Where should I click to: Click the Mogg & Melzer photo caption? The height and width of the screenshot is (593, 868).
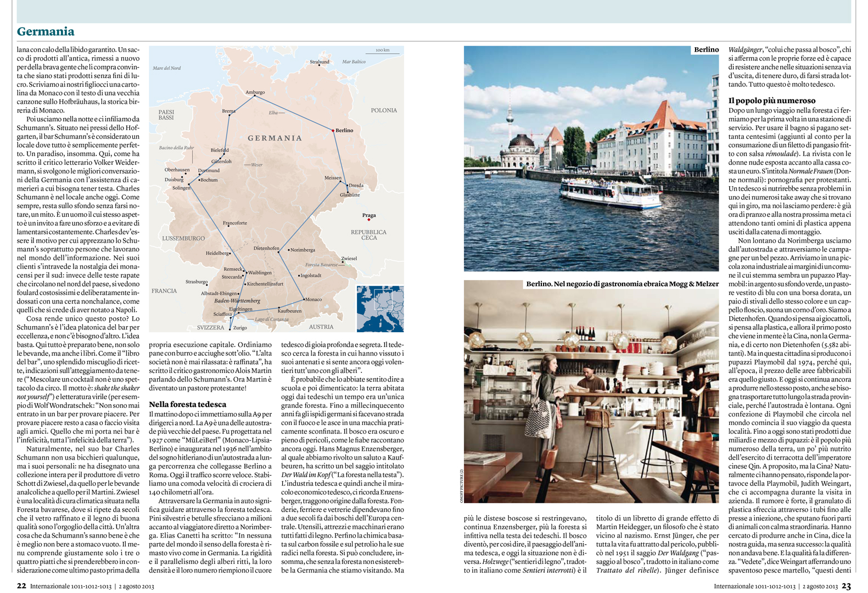[x=622, y=284]
